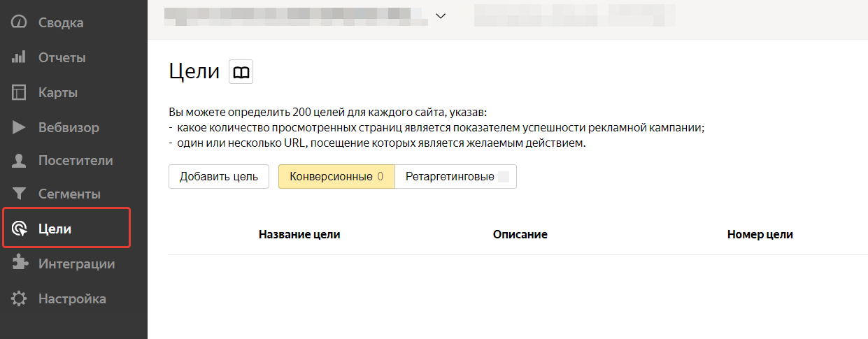Expand the counter selector chevron in header
The width and height of the screenshot is (868, 339).
[x=441, y=15]
